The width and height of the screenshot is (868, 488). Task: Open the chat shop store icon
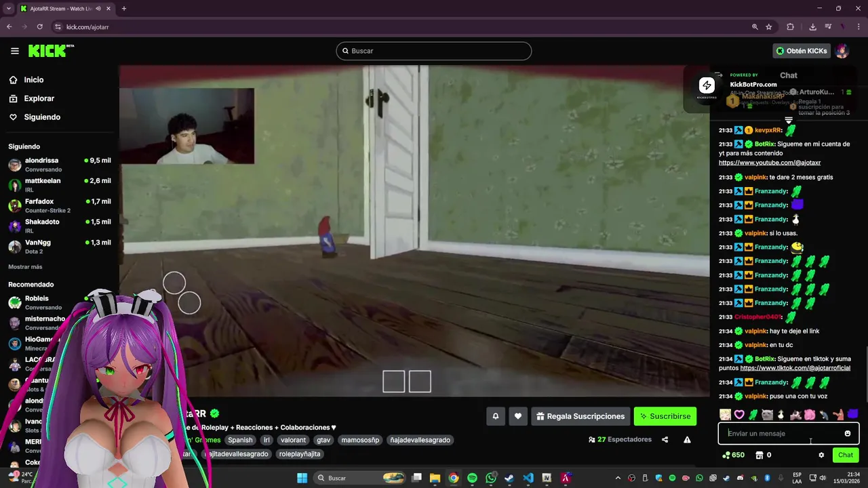point(759,455)
